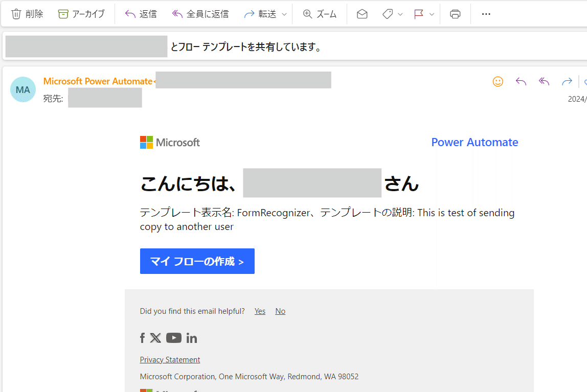Open the YouTube icon in footer

coord(174,338)
